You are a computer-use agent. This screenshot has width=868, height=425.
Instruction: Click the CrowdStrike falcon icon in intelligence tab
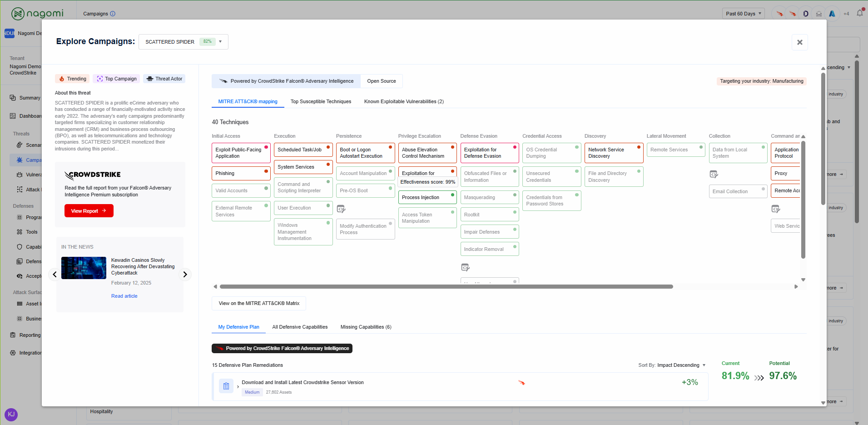223,81
